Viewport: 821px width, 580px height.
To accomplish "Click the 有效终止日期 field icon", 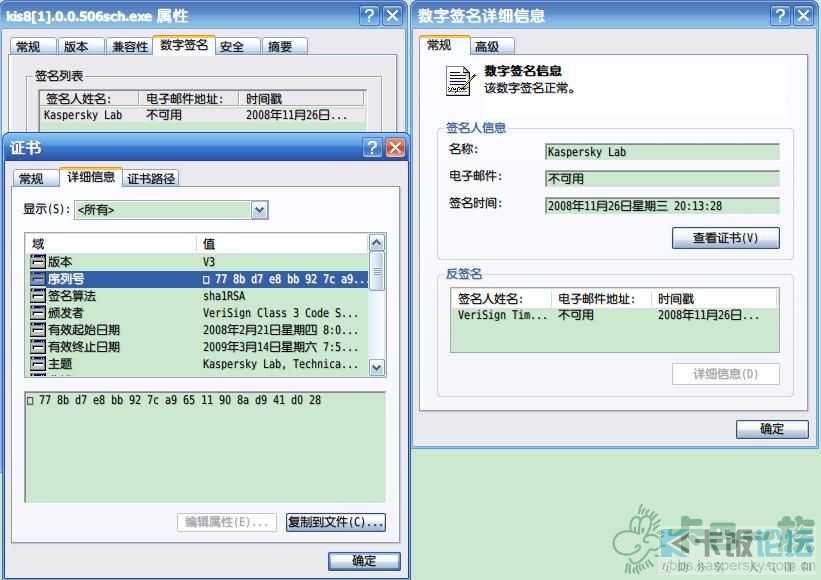I will click(38, 346).
